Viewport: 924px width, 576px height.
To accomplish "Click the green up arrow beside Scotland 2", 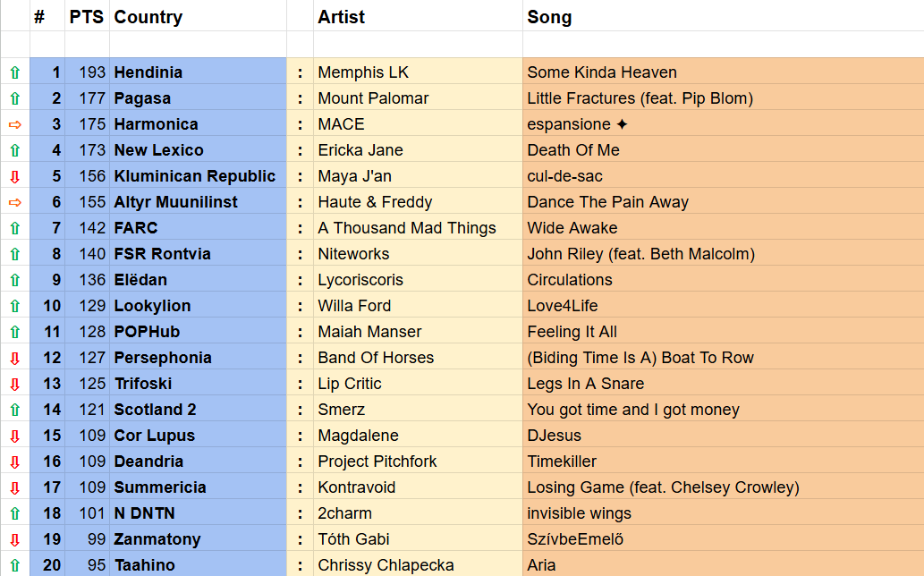I will (x=14, y=410).
